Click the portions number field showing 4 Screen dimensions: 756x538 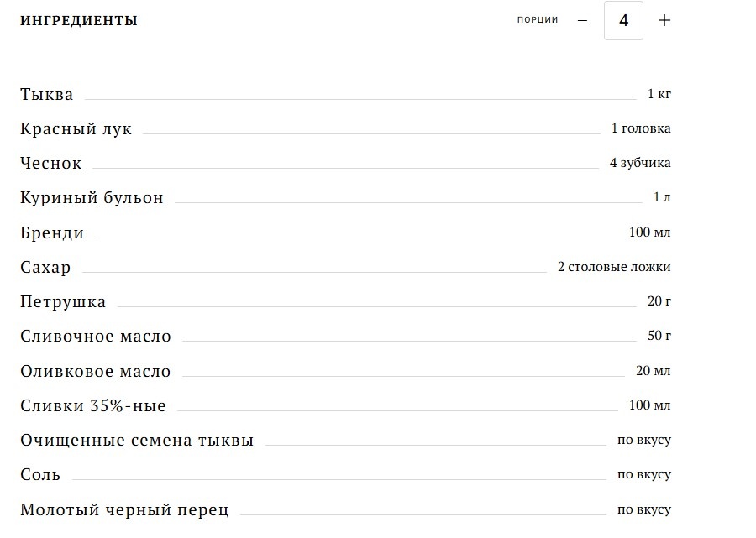pos(623,20)
